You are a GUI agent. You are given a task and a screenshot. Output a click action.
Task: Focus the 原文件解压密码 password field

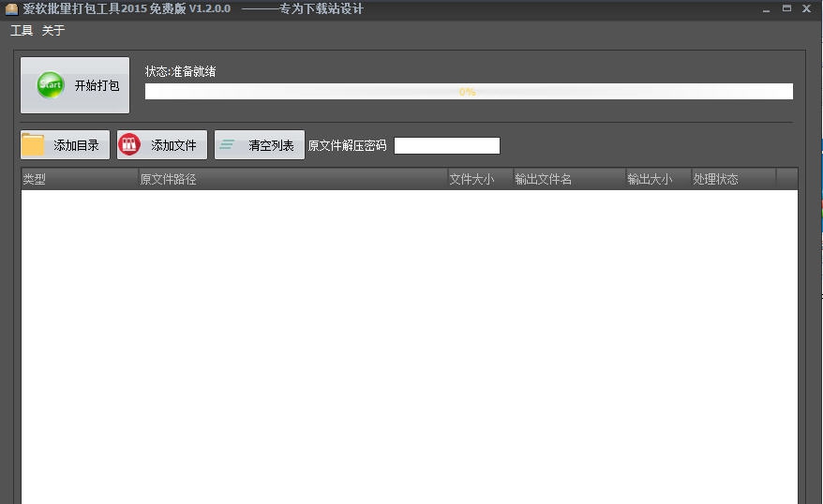pos(447,146)
